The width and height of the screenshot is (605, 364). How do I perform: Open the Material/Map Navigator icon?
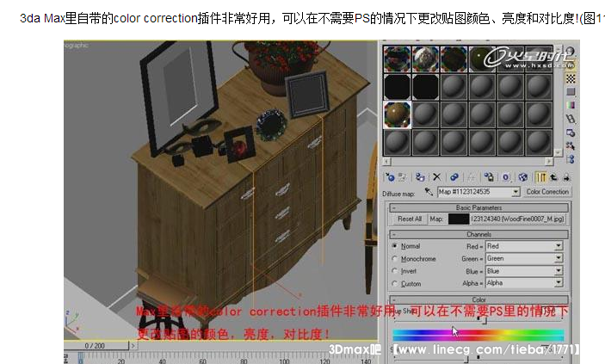click(x=571, y=158)
